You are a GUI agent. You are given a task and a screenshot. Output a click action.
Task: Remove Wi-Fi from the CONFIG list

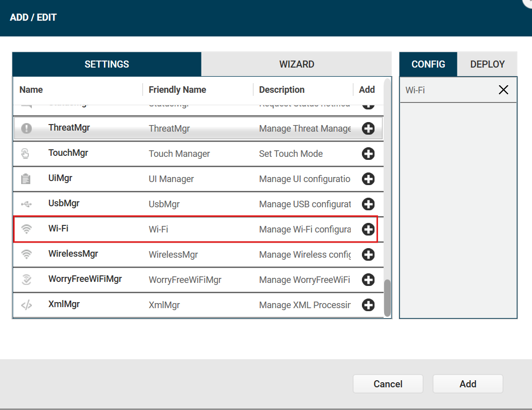point(503,90)
